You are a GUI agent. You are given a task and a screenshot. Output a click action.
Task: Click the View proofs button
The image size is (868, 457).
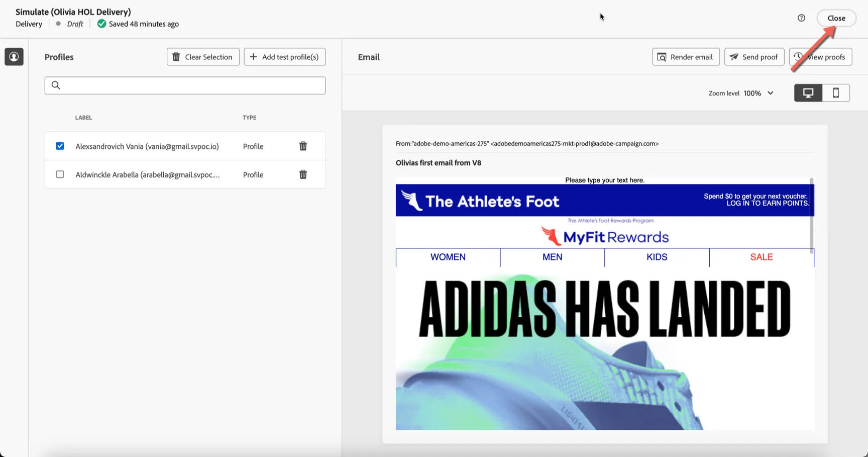tap(820, 57)
